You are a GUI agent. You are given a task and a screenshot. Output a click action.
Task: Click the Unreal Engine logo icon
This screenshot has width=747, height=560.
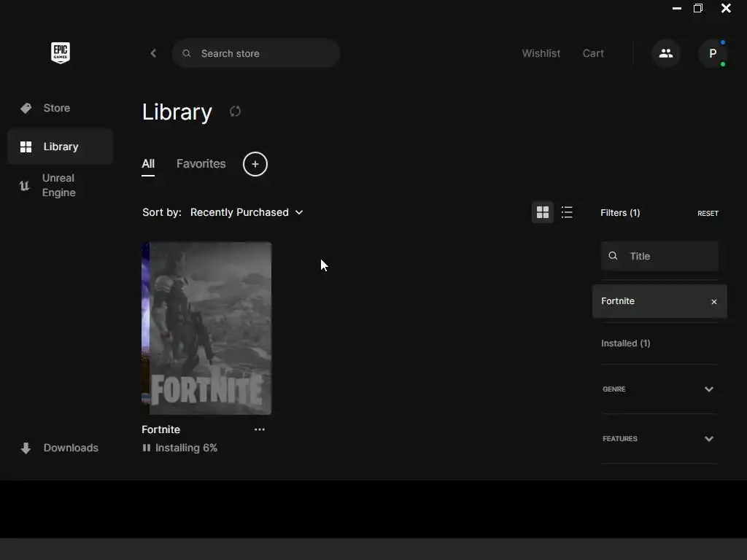click(x=24, y=186)
